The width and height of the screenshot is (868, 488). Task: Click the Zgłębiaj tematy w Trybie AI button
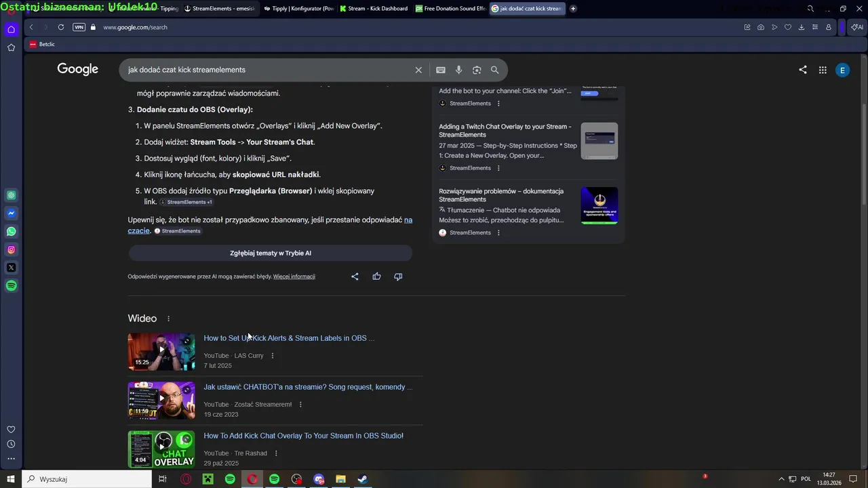(x=271, y=253)
